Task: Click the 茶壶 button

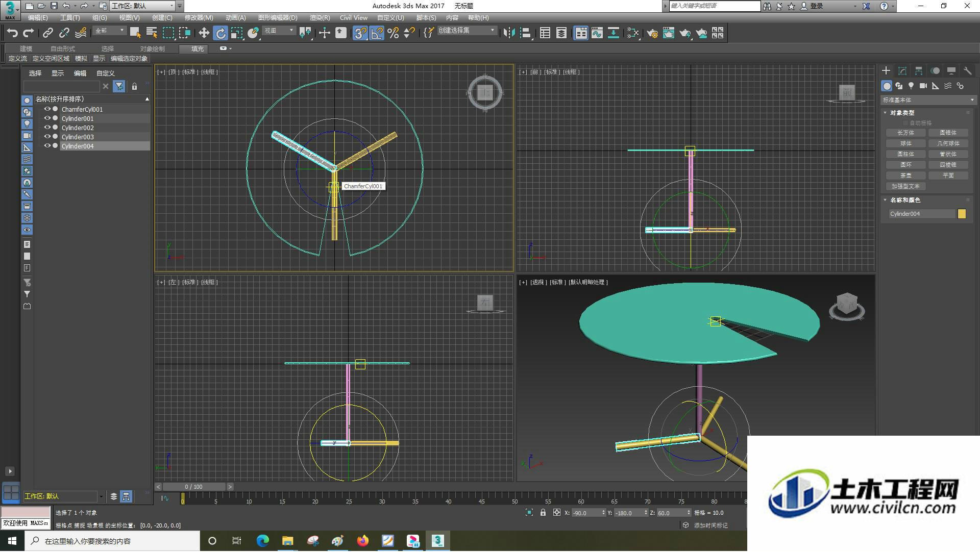Action: pos(906,175)
